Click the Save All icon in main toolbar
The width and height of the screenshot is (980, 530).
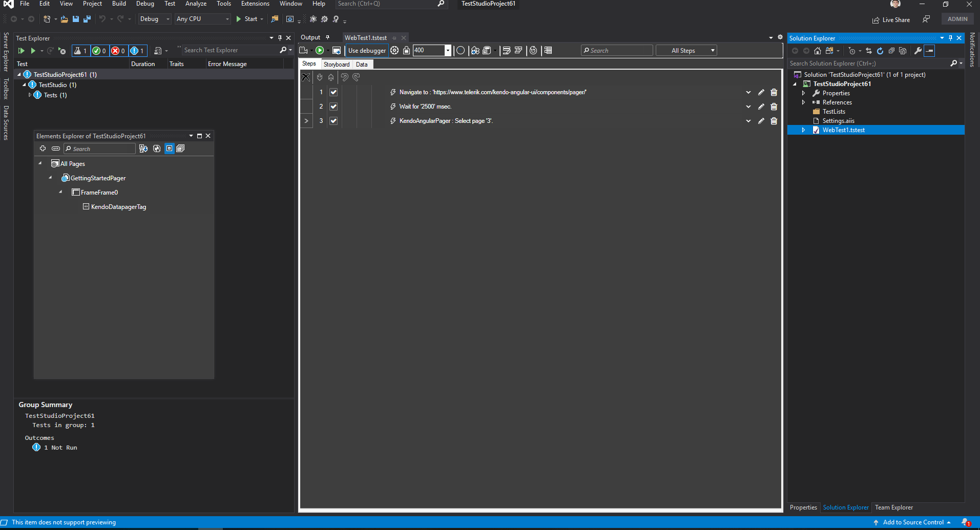[87, 19]
